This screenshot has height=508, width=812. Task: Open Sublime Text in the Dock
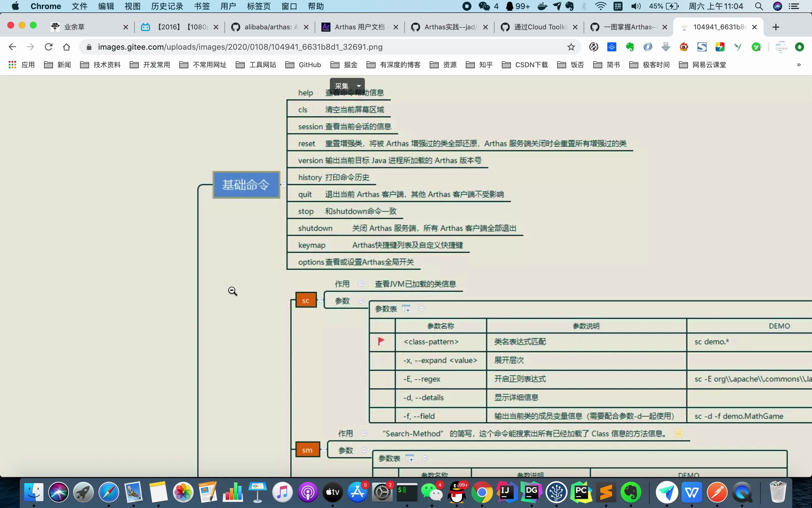tap(606, 492)
